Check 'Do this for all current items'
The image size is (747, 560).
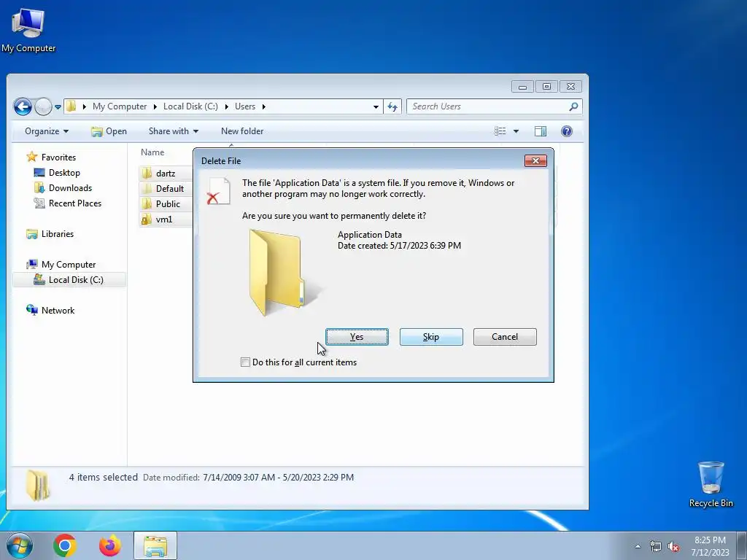pos(245,362)
